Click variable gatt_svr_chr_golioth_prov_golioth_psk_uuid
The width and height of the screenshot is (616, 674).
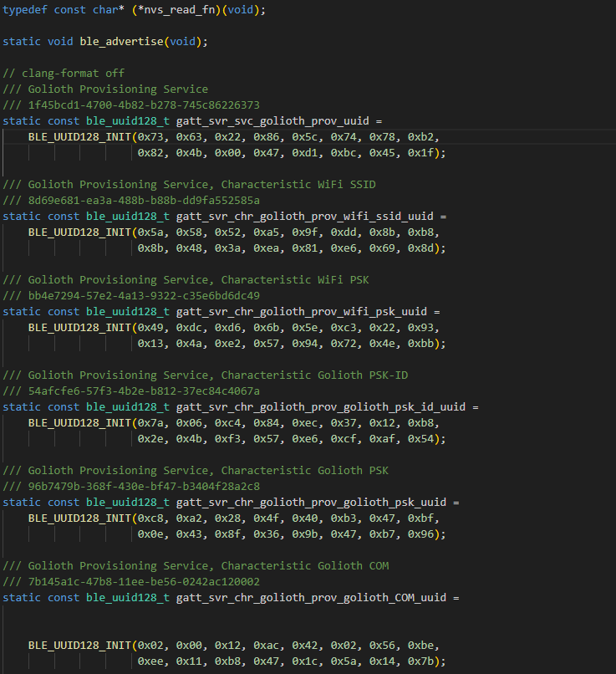[311, 503]
